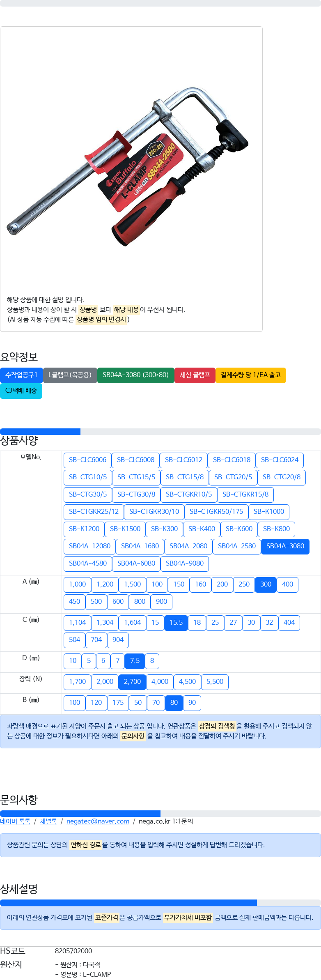The image size is (321, 980).
Task: Select clamping force 5,500
Action: click(x=215, y=682)
